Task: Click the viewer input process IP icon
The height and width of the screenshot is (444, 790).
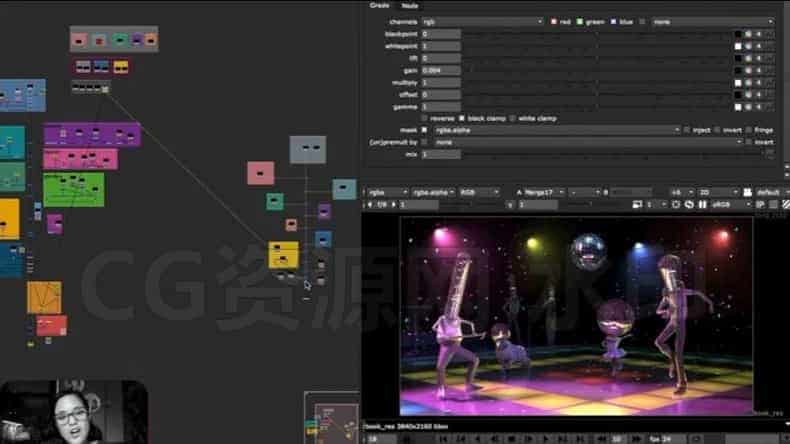Action: (x=760, y=205)
